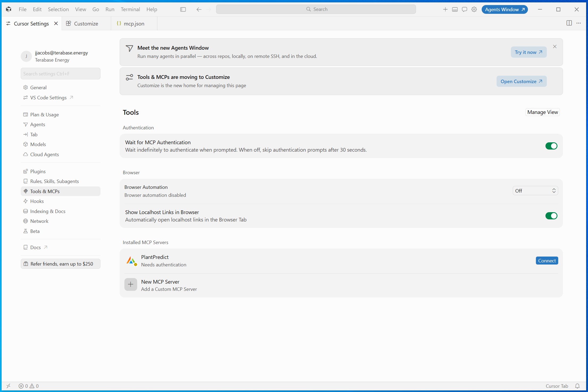Open Hooks section
Viewport: 588px width, 392px height.
point(61,201)
